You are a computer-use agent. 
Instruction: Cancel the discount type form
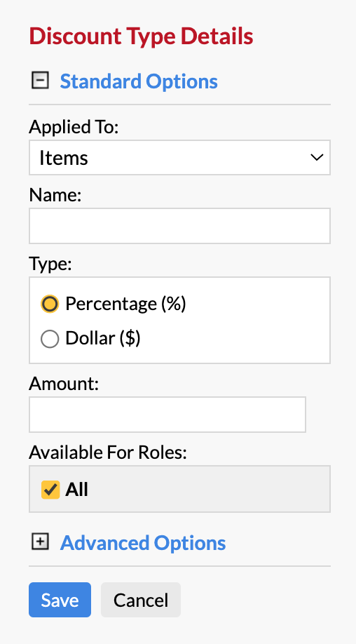141,600
